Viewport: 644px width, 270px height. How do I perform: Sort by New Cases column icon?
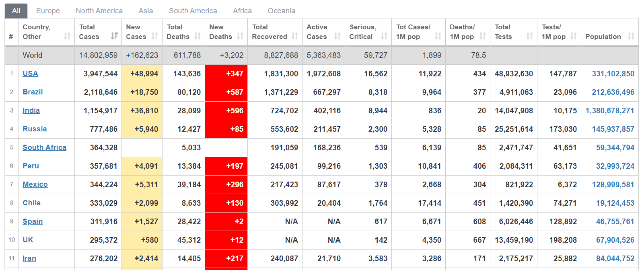[x=155, y=36]
